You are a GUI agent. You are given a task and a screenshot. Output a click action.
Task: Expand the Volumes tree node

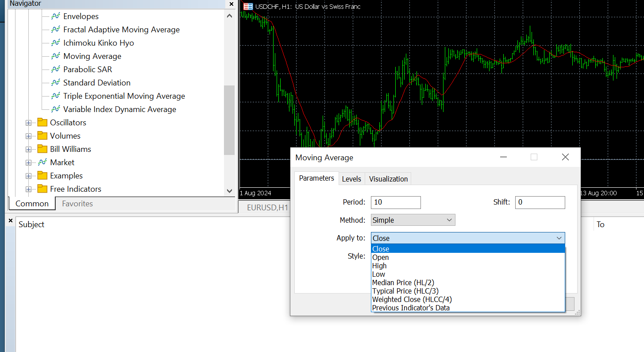click(29, 136)
